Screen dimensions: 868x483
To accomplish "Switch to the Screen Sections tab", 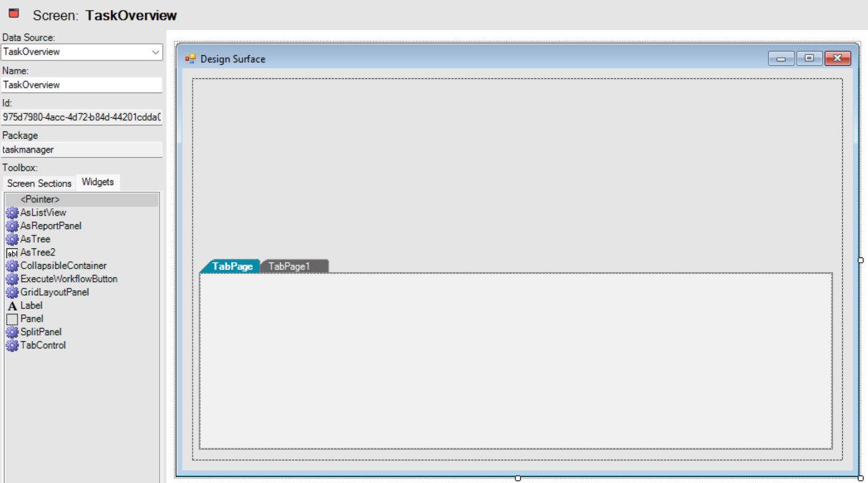I will click(39, 183).
